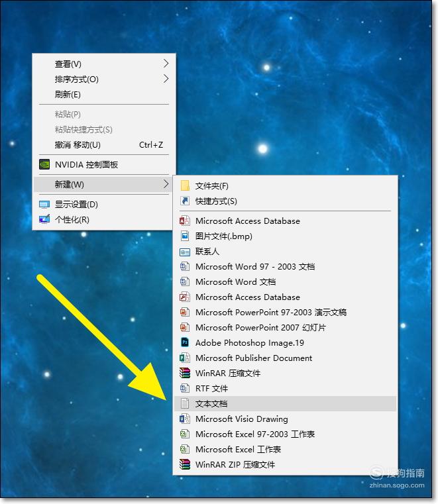Open the 排序方式(O) menu entry
Screen dimensions: 438x504
click(x=104, y=79)
